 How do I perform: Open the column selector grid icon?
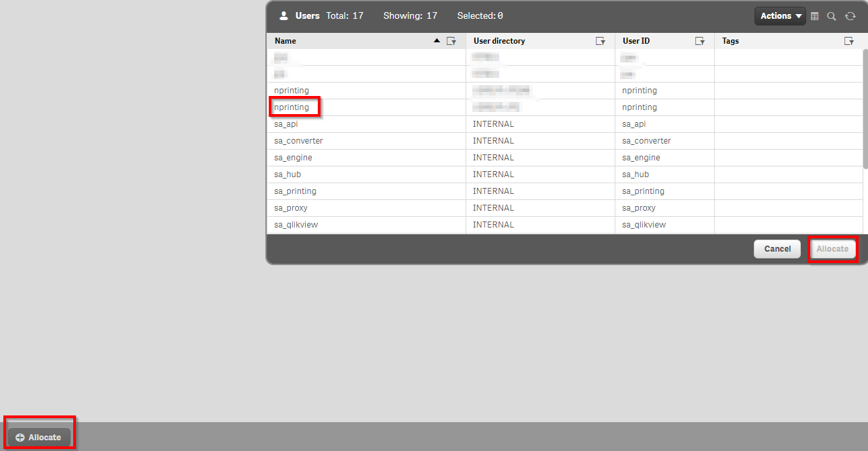coord(814,15)
